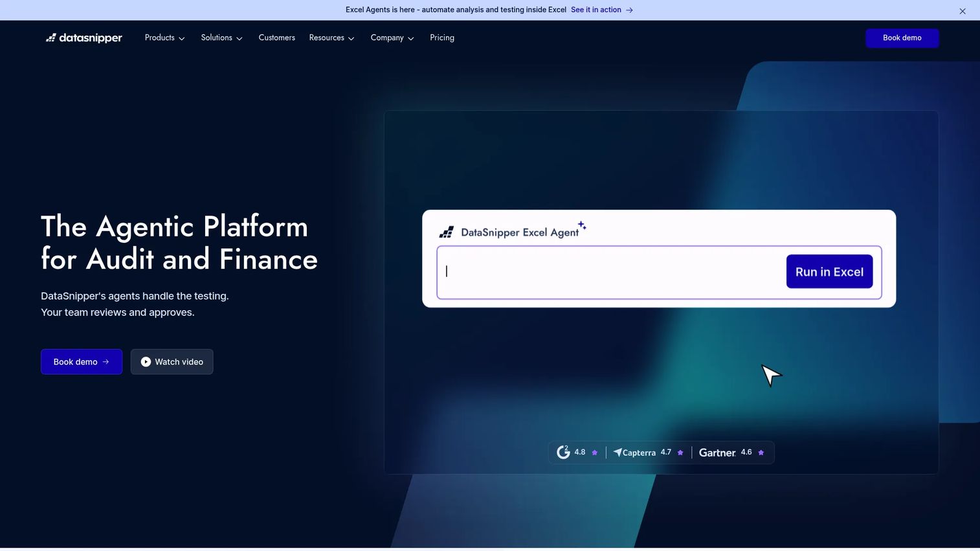Open the Pricing page
The height and width of the screenshot is (551, 980).
point(442,38)
